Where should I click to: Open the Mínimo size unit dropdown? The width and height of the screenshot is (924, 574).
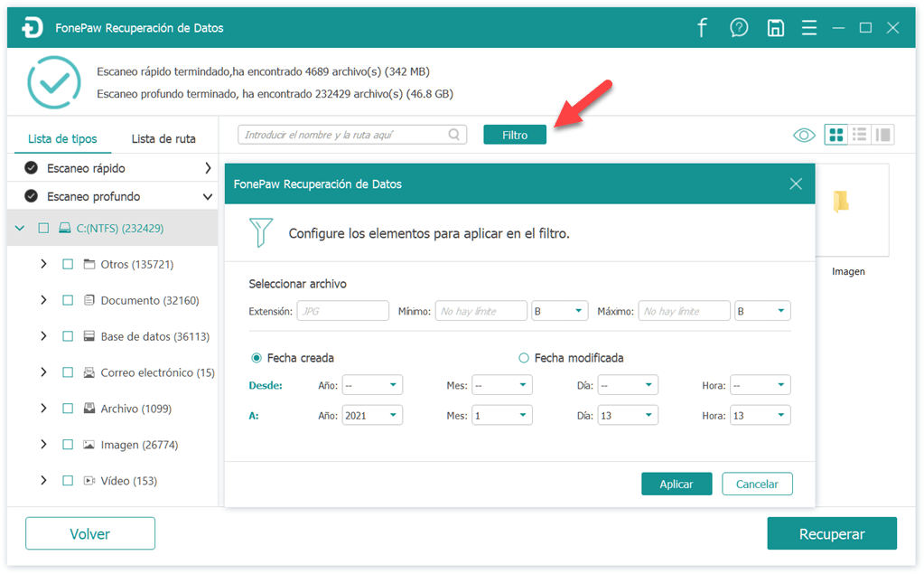(559, 311)
